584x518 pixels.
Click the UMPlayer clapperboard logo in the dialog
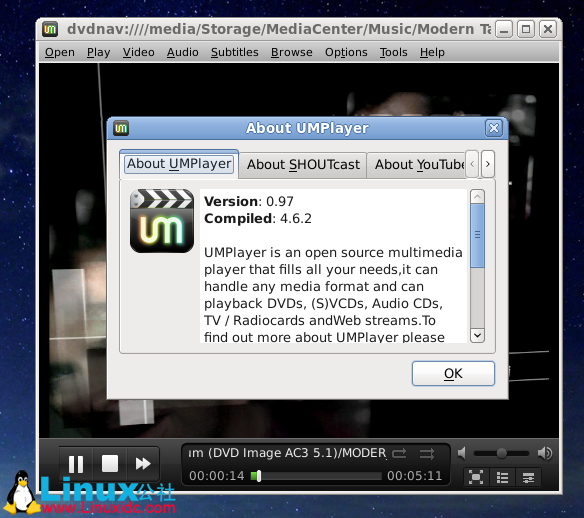[x=162, y=221]
